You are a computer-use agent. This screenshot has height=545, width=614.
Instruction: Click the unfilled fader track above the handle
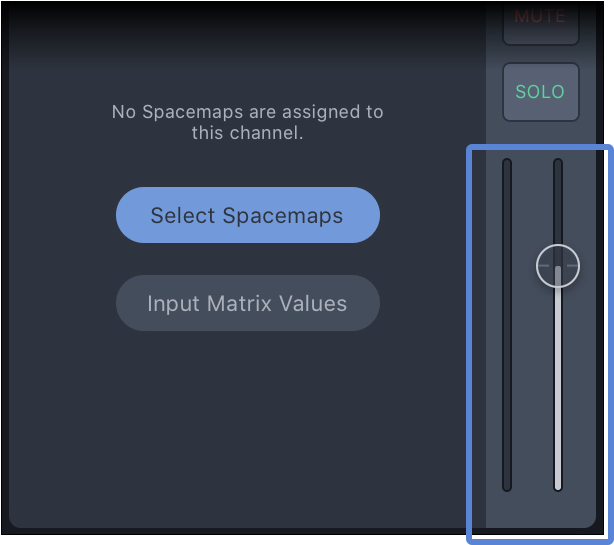tap(558, 202)
